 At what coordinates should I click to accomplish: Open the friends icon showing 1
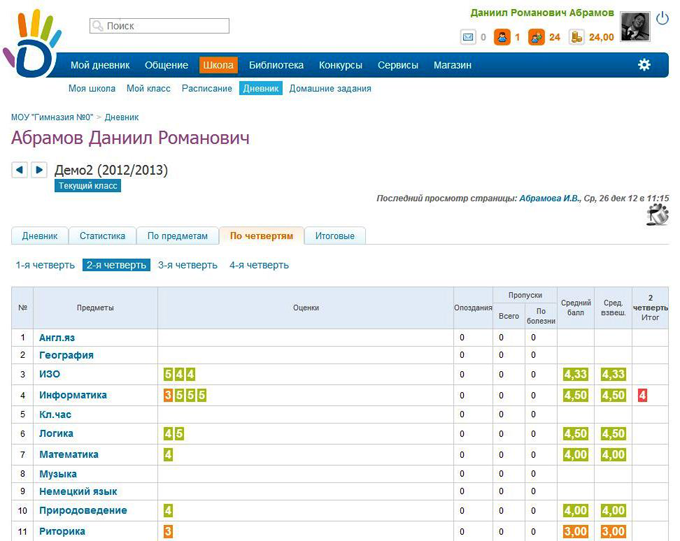pos(502,37)
